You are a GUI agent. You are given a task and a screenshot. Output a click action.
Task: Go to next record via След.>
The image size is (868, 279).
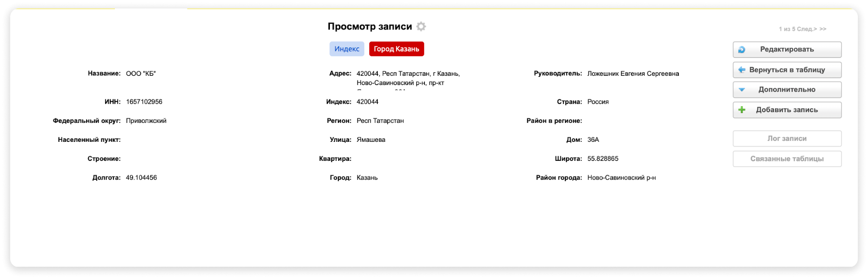807,29
